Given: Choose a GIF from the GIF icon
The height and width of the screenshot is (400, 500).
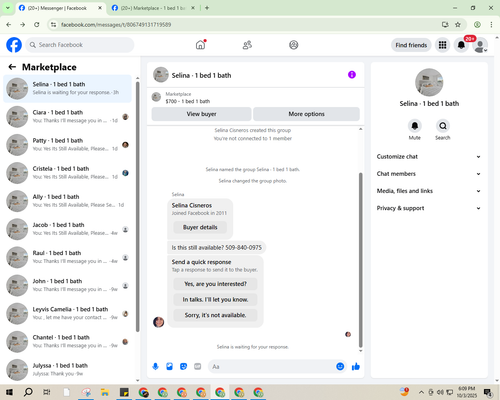Looking at the screenshot, I should point(198,367).
